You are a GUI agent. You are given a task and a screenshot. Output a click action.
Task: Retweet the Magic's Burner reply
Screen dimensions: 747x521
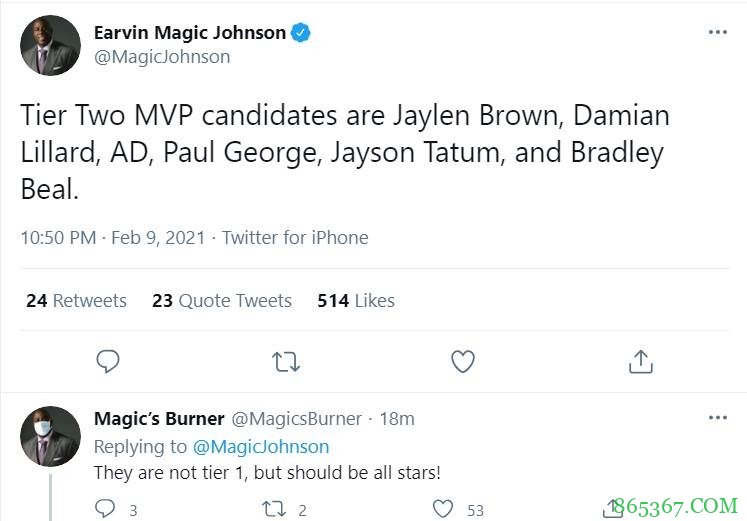pyautogui.click(x=273, y=509)
